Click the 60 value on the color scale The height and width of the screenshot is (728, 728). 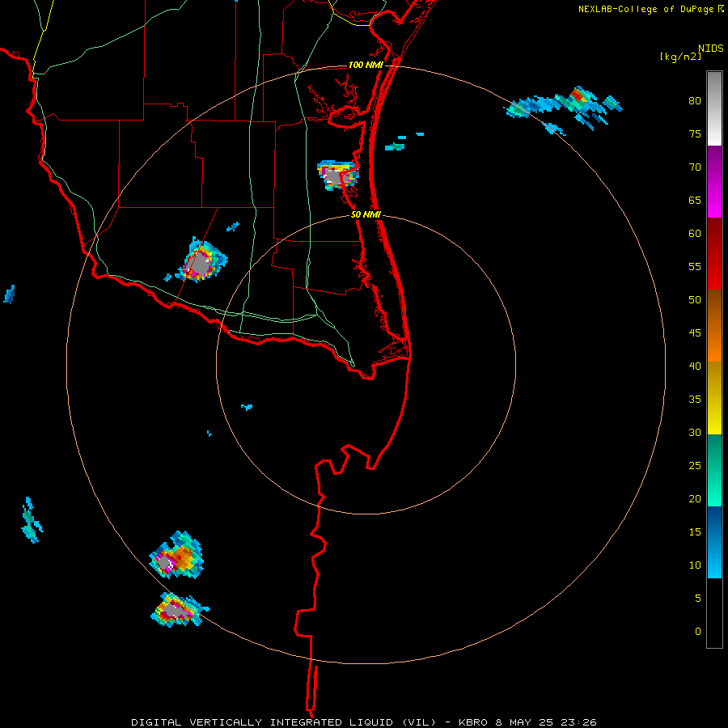click(695, 234)
